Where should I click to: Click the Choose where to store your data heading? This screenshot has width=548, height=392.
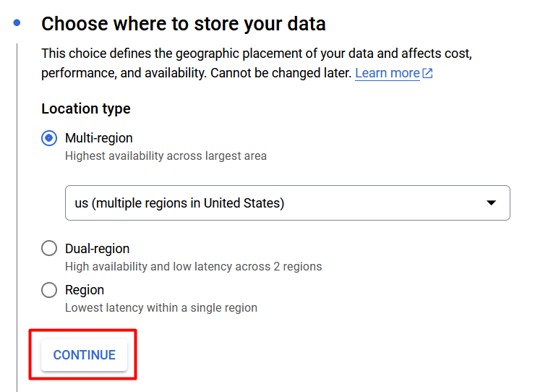(184, 24)
